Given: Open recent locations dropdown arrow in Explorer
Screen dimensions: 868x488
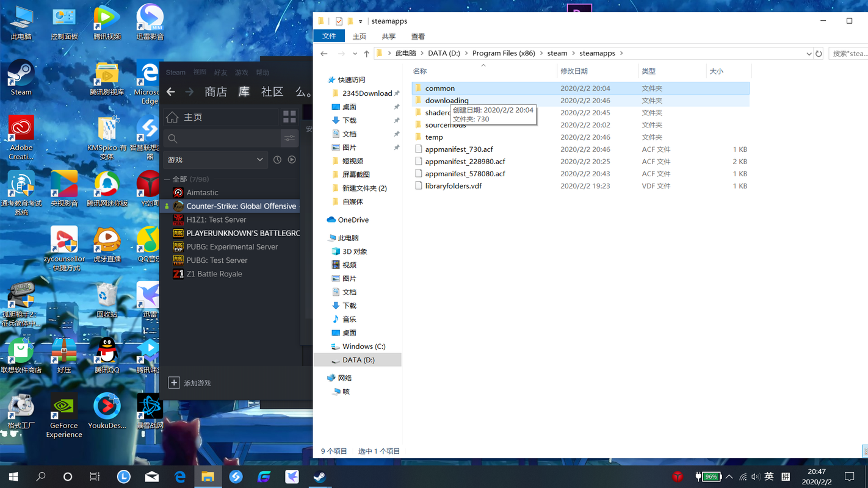Looking at the screenshot, I should (355, 54).
